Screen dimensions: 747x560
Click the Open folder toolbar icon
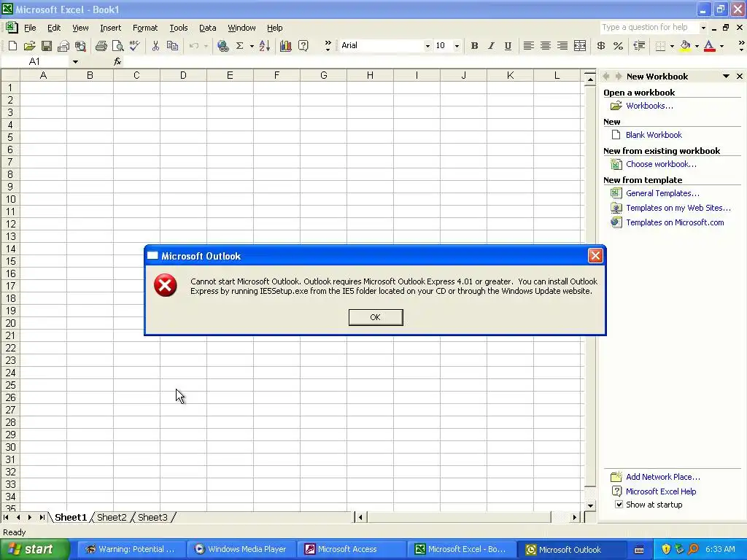tap(29, 46)
